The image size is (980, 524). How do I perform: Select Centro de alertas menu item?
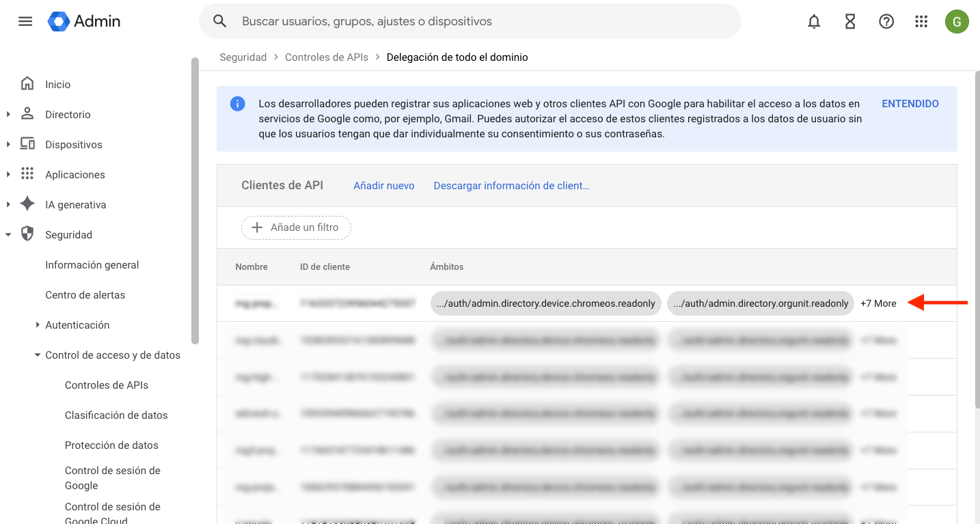point(85,294)
